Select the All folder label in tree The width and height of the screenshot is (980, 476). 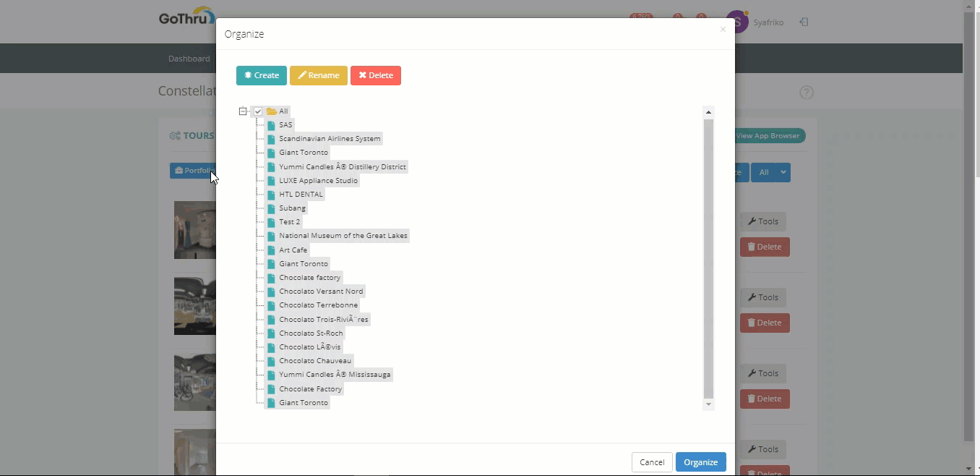(283, 111)
